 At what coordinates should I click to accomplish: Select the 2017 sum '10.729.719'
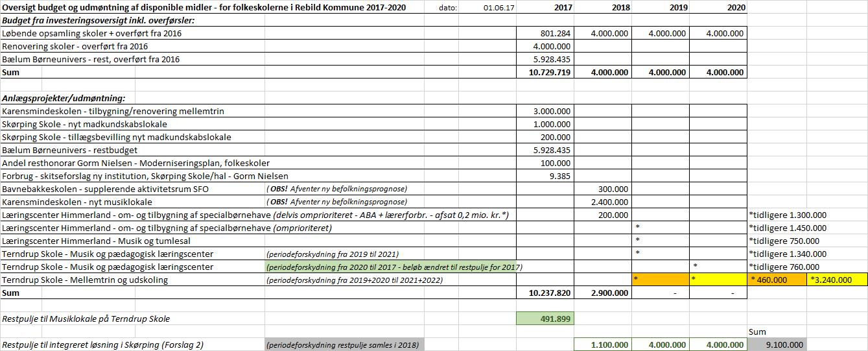(x=550, y=73)
